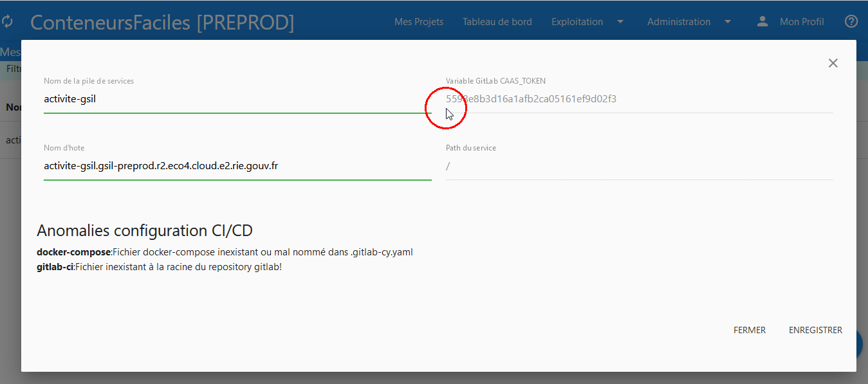Expand the Exploitation dropdown arrow
The height and width of the screenshot is (384, 868).
620,22
